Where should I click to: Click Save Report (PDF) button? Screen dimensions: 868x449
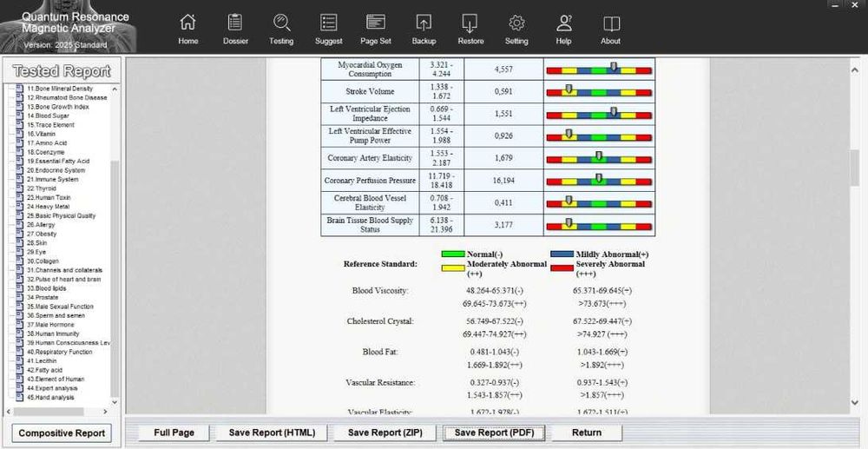tap(494, 432)
